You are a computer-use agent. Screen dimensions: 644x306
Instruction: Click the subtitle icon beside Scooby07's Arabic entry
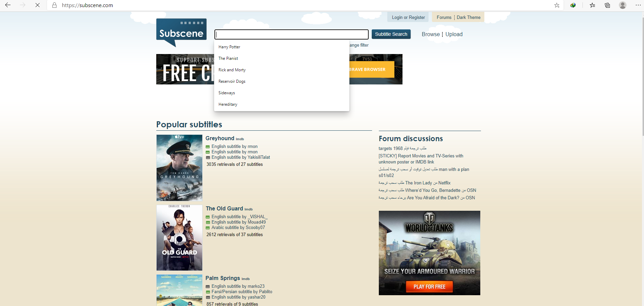[208, 228]
